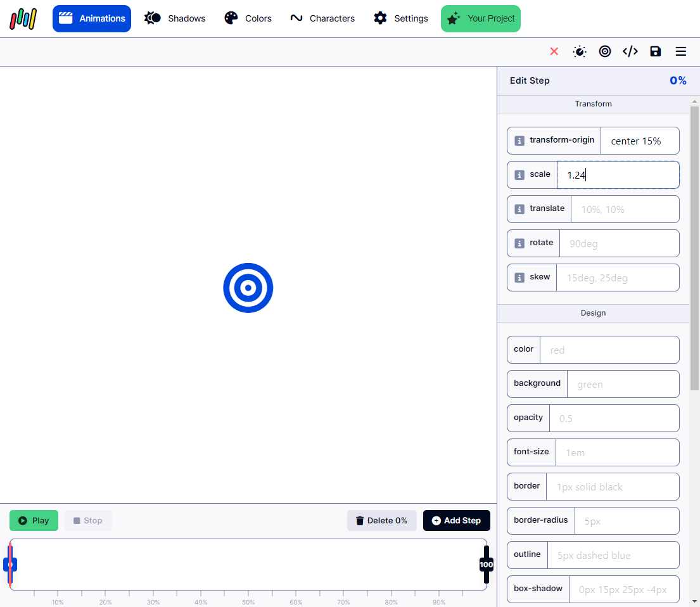The image size is (700, 607).
Task: Open the code view icon
Action: [630, 51]
